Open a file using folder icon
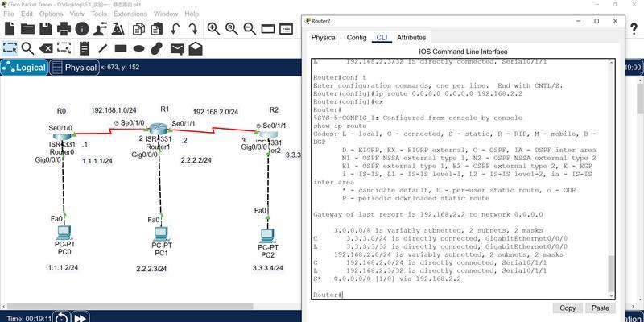The image size is (644, 322). coord(27,29)
